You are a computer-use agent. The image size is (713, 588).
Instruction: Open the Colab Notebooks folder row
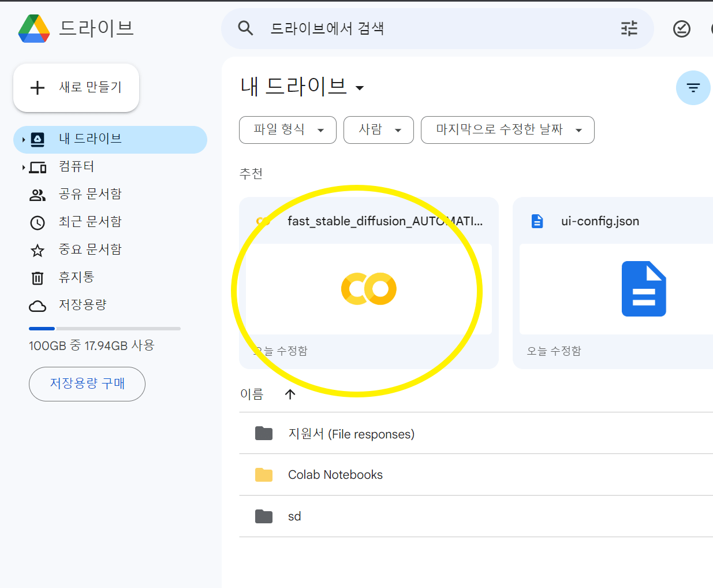click(x=476, y=475)
